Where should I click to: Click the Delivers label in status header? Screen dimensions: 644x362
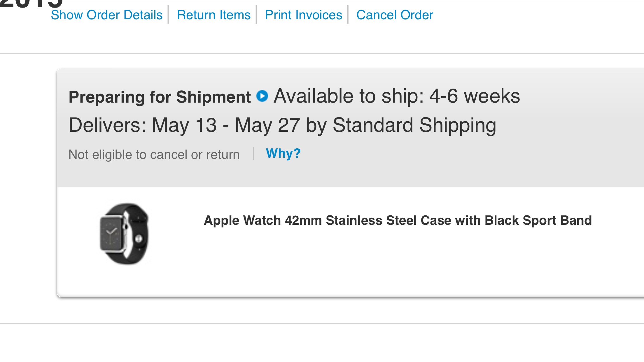click(x=107, y=125)
